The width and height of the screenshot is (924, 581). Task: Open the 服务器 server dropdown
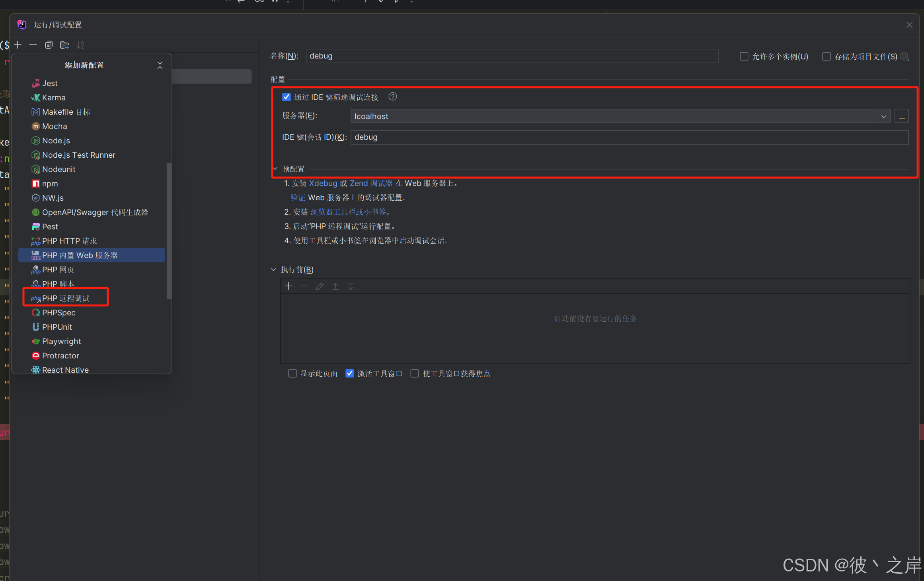pyautogui.click(x=884, y=116)
